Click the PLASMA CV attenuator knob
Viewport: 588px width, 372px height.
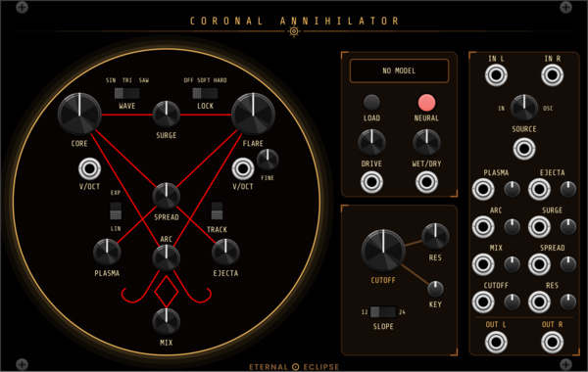(x=512, y=189)
